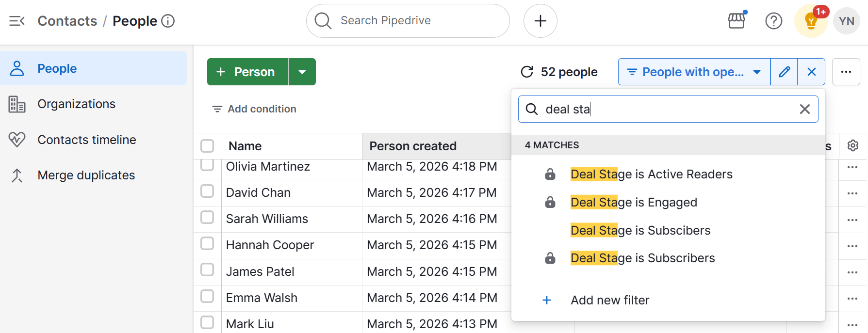868x333 pixels.
Task: Click the Organizations building icon
Action: click(17, 104)
